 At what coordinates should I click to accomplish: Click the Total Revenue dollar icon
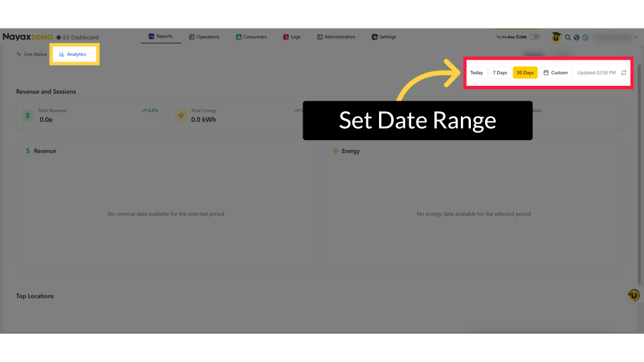[28, 116]
